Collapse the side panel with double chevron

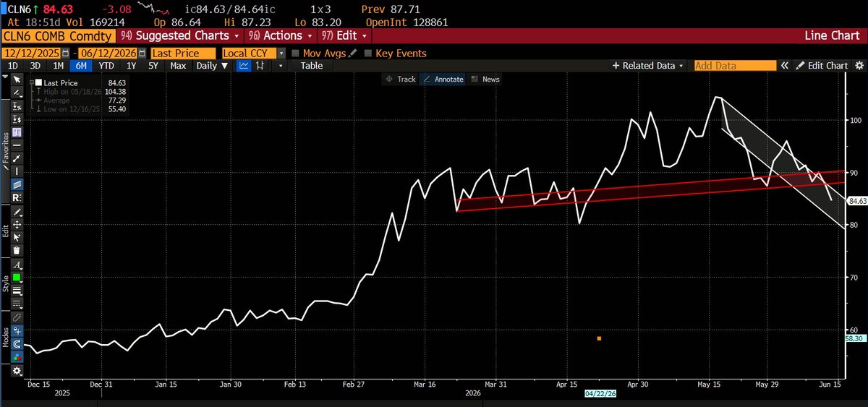[x=784, y=65]
